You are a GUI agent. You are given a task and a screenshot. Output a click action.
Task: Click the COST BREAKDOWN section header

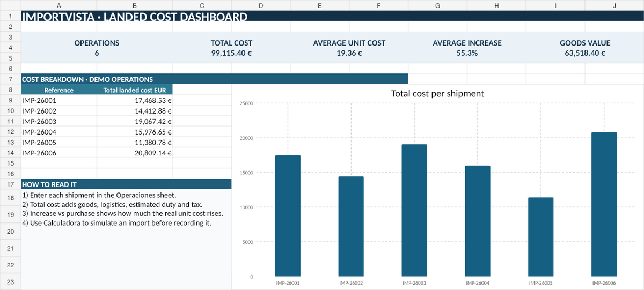coord(215,79)
